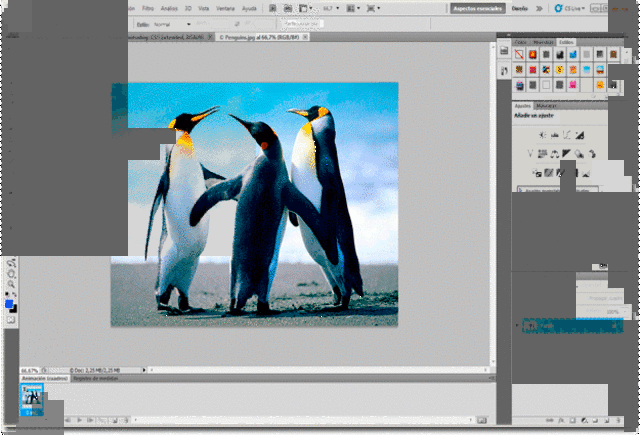Screen dimensions: 640x435
Task: Switch to the Ajustes tab
Action: pyautogui.click(x=522, y=106)
